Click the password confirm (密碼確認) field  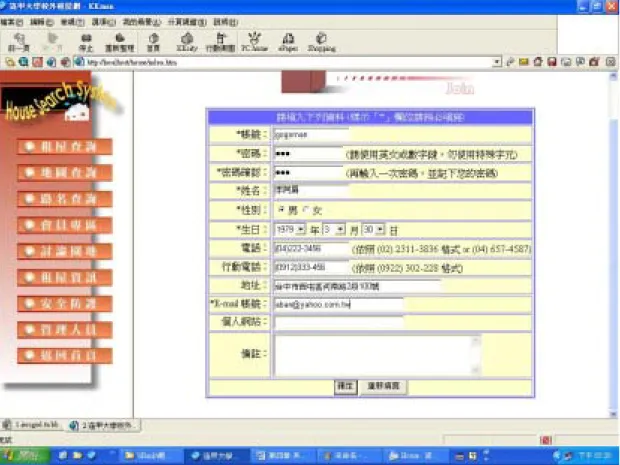pyautogui.click(x=308, y=172)
